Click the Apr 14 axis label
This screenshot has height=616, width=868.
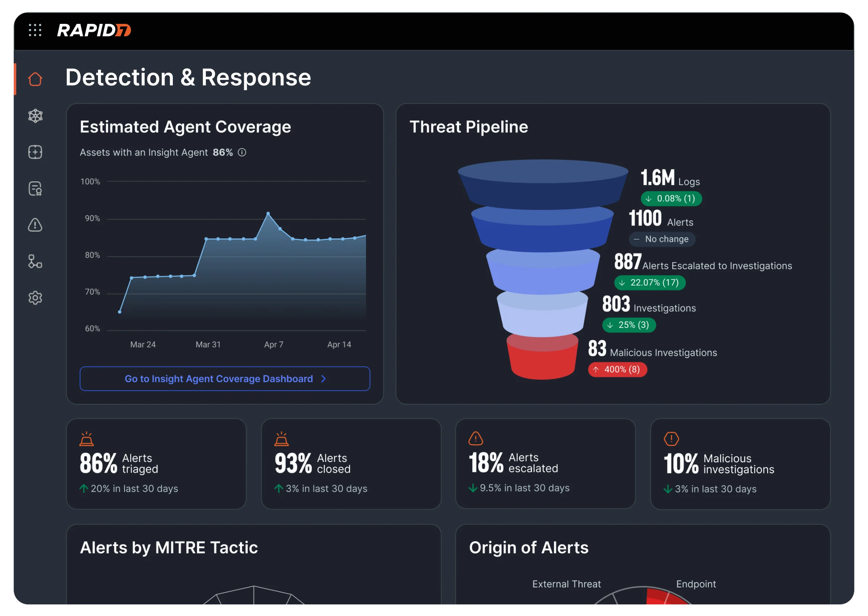coord(339,344)
